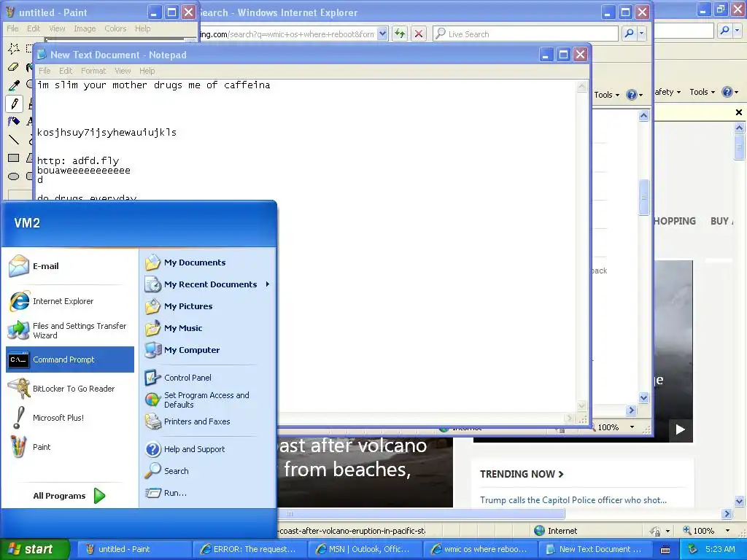This screenshot has width=747, height=560.
Task: Select the Eraser tool in Paint
Action: (x=14, y=66)
